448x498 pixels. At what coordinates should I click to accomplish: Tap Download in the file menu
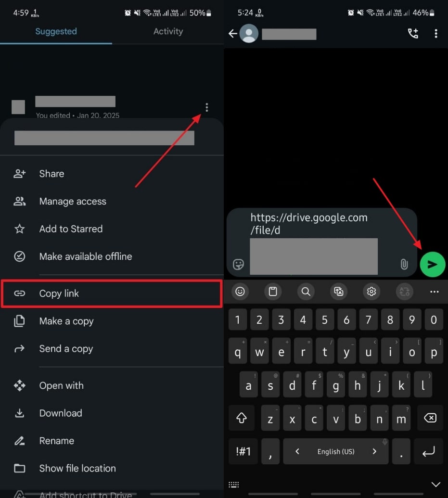[x=112, y=413]
